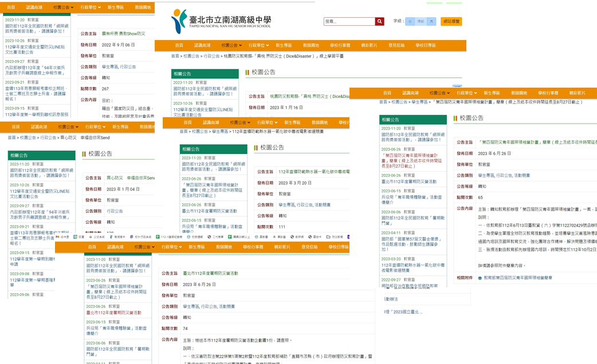Expand 校園公告 dropdown on the 賣心防災 page
This screenshot has height=364, width=597.
click(68, 126)
